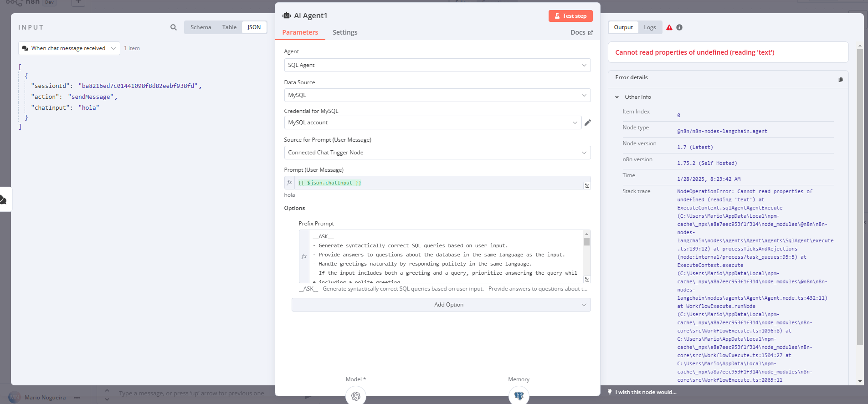Click the search icon in Input panel
The image size is (868, 404).
pyautogui.click(x=173, y=27)
